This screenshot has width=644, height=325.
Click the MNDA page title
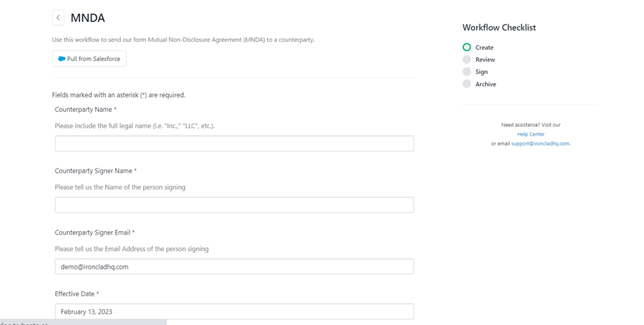tap(88, 18)
